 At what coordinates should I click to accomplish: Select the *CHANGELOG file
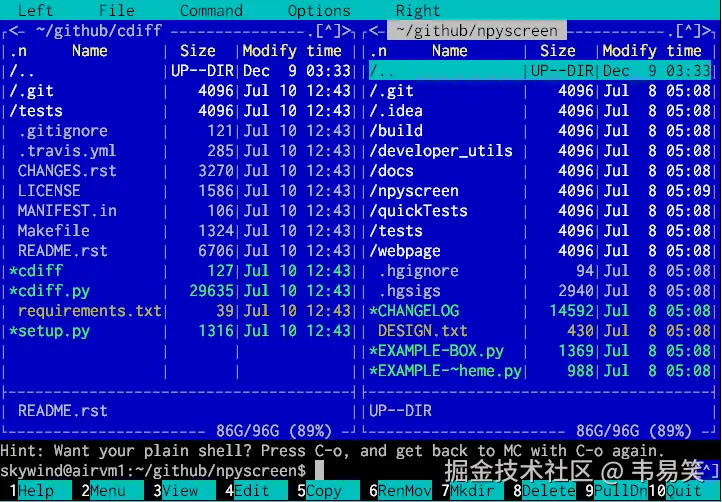click(540, 311)
